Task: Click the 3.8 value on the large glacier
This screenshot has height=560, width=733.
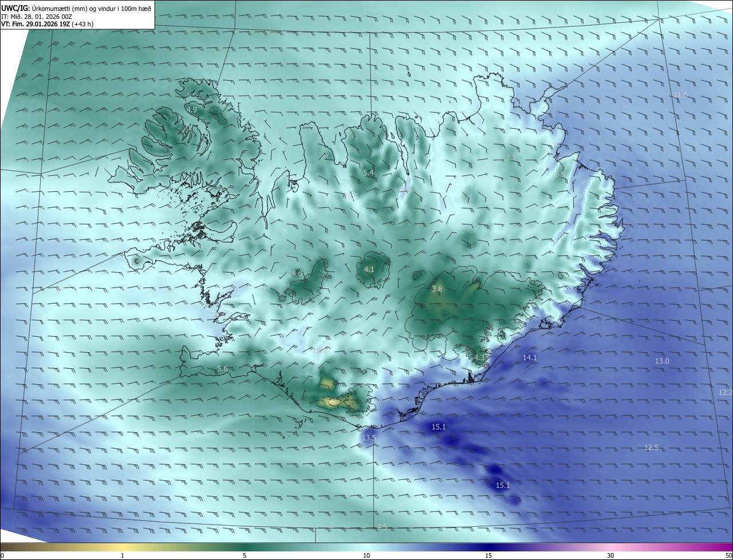Action: tap(437, 289)
